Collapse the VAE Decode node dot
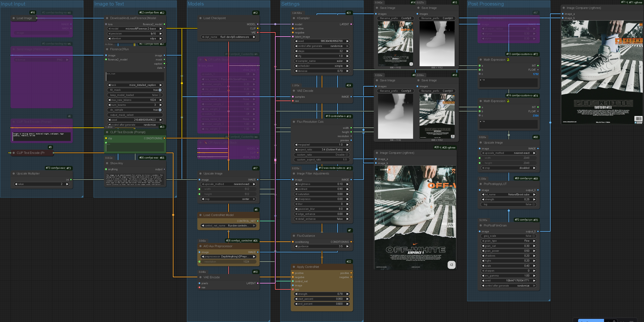644x322 pixels. (x=294, y=91)
